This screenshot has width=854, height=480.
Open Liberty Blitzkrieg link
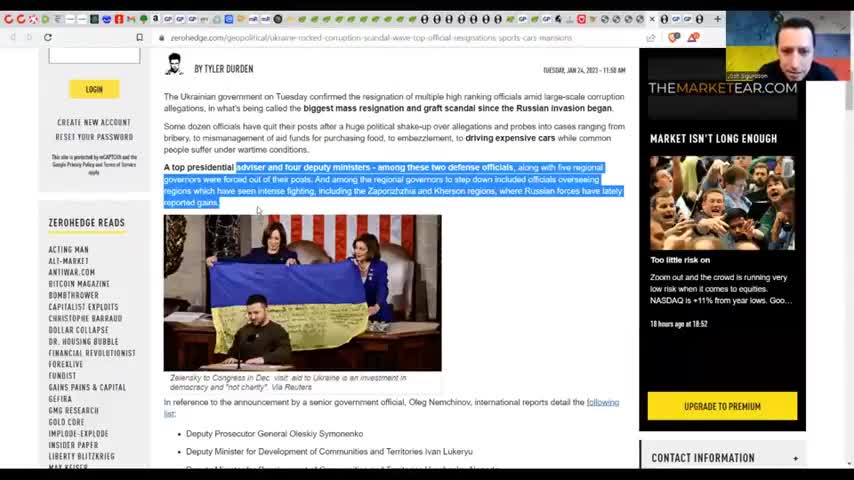[82, 457]
